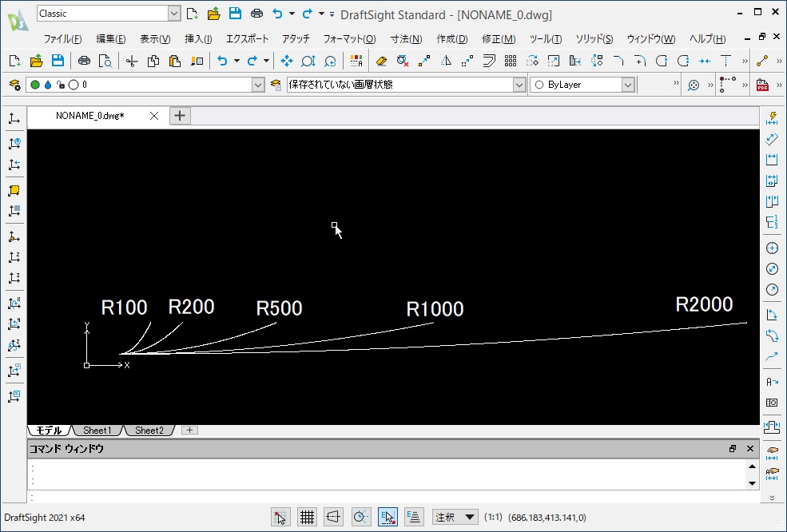Click the Property Painter icon

[x=197, y=62]
